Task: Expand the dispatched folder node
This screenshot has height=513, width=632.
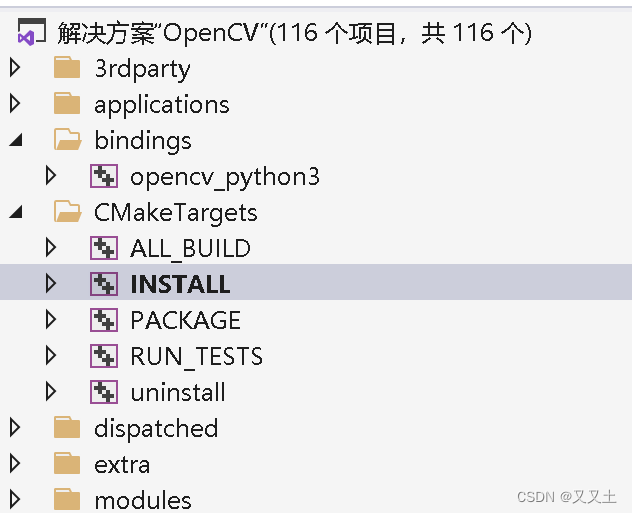Action: 15,428
